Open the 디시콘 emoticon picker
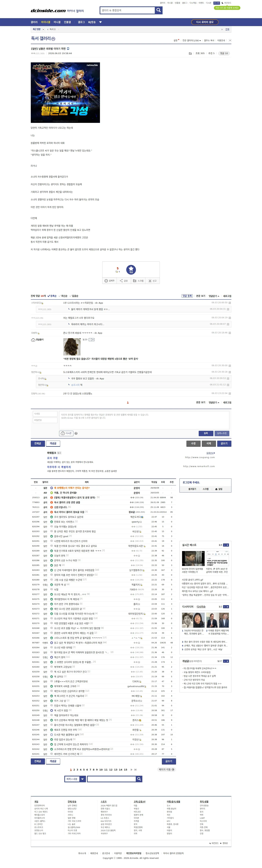The height and width of the screenshot is (868, 262). pyautogui.click(x=66, y=433)
